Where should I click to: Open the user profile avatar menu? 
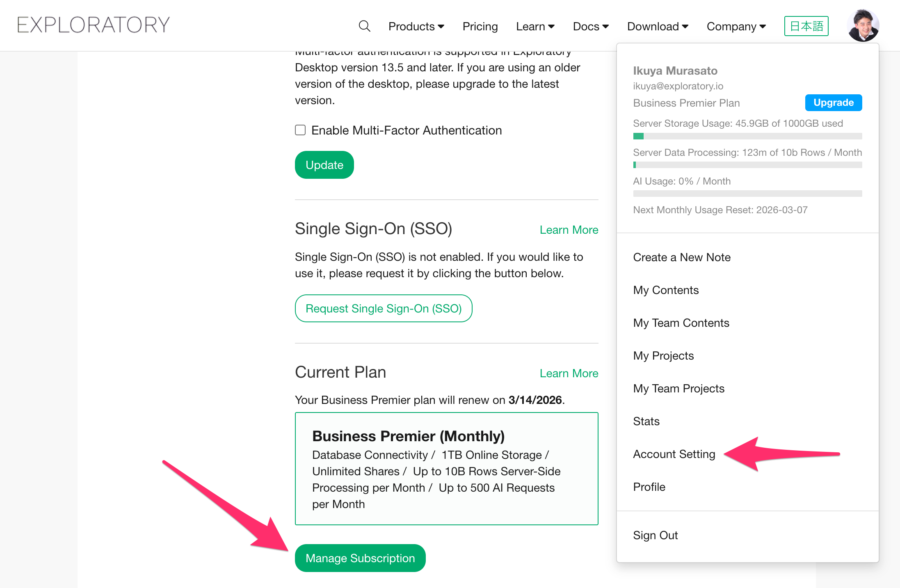[863, 25]
